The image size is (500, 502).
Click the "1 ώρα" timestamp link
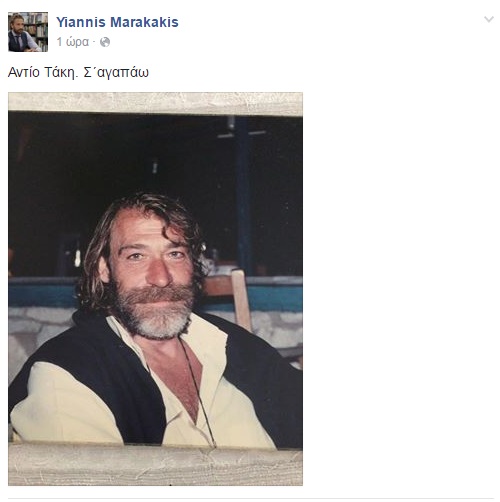click(x=73, y=42)
